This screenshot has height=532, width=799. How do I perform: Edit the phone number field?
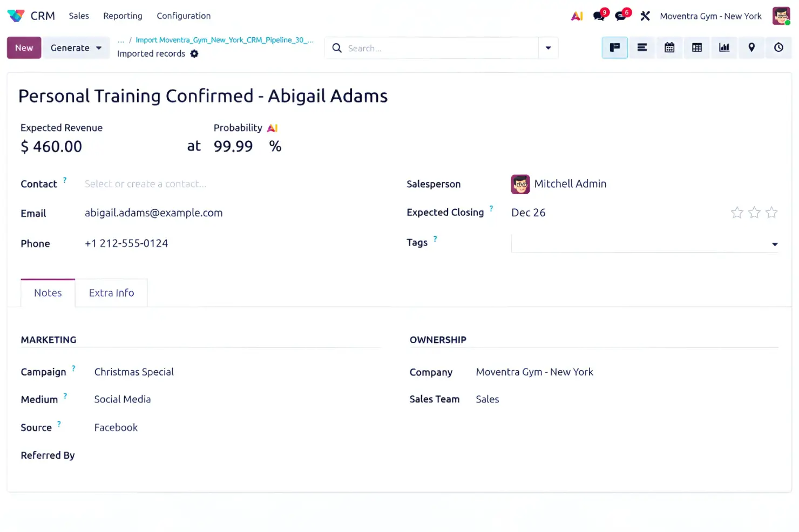[126, 243]
